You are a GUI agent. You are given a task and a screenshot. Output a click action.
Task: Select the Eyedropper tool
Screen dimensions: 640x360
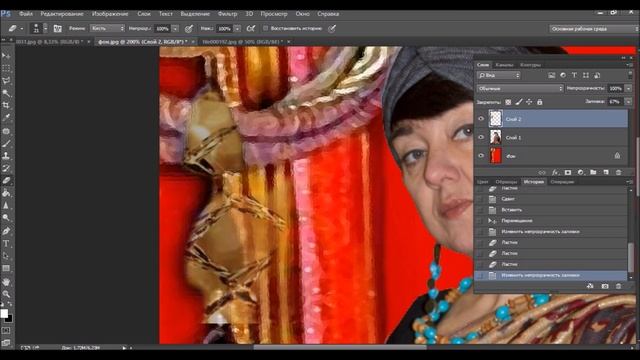pos(6,118)
